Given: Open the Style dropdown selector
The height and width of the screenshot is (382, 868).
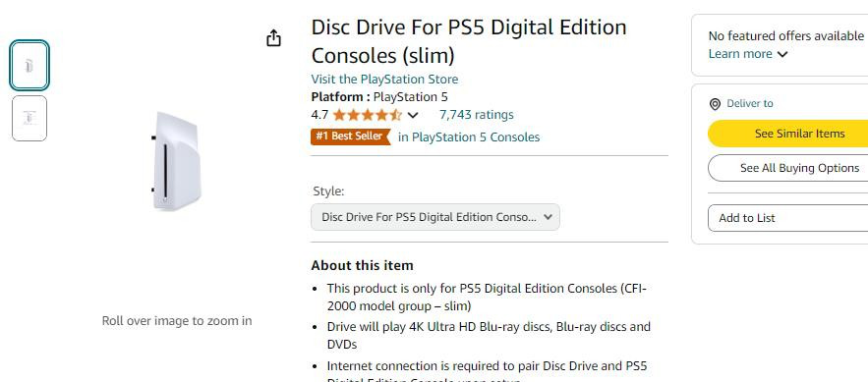Looking at the screenshot, I should point(435,217).
